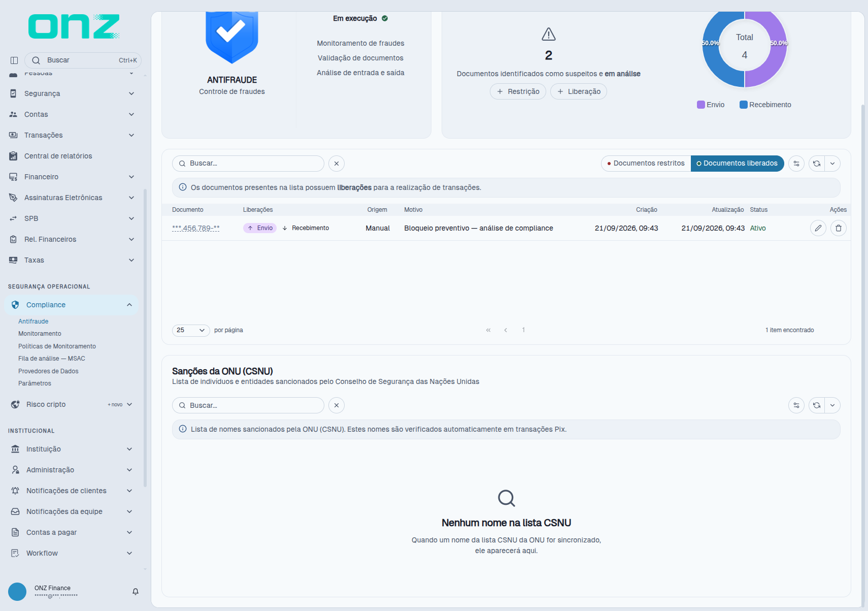The width and height of the screenshot is (868, 611).
Task: Delete the ***.456.789-** document row
Action: click(x=839, y=228)
